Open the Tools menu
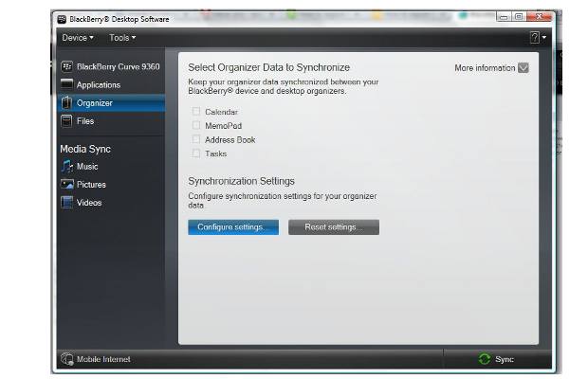588x379 pixels. coord(122,38)
